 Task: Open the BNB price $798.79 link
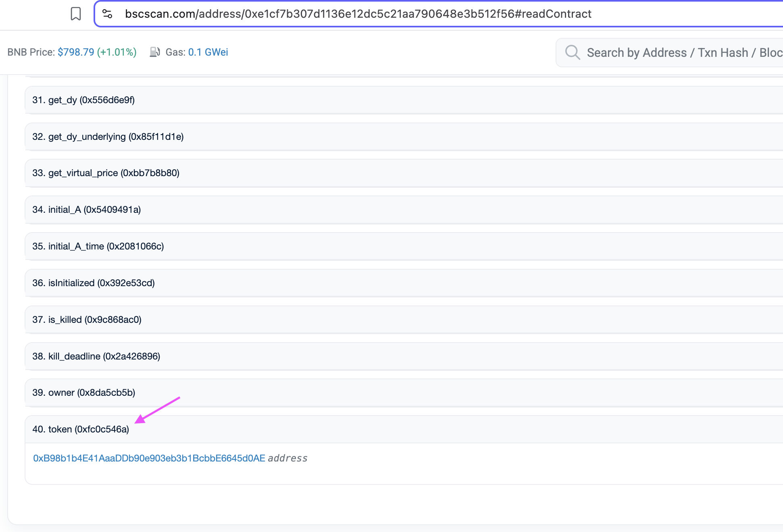(x=76, y=52)
